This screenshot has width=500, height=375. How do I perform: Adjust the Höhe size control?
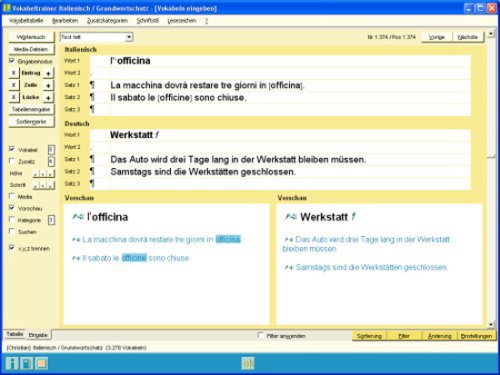[x=43, y=174]
